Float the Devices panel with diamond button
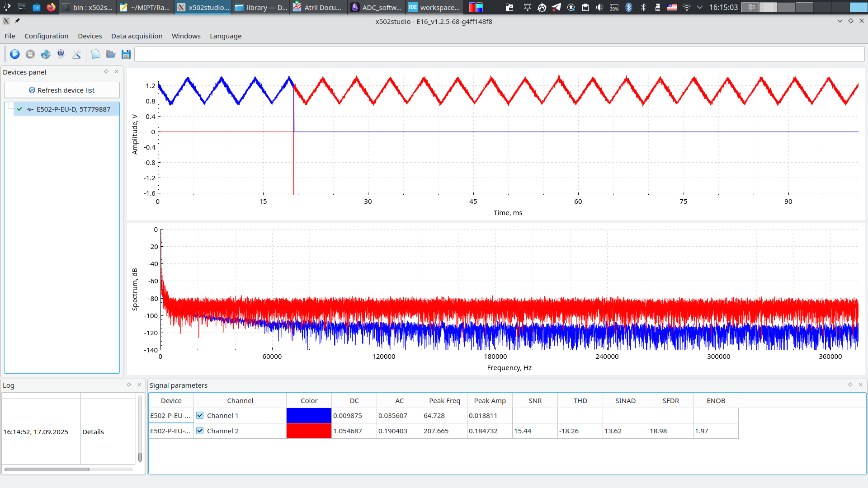This screenshot has height=488, width=868. pos(106,71)
